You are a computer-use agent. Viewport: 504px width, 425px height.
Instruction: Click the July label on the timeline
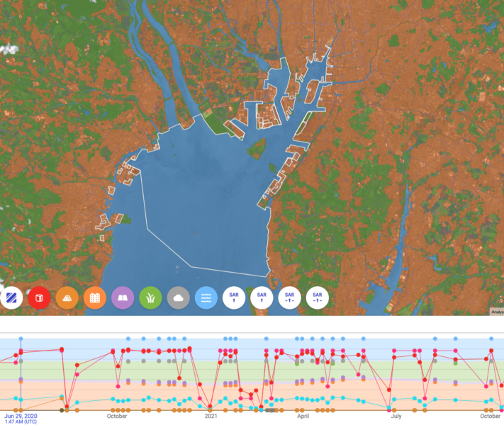coord(396,416)
